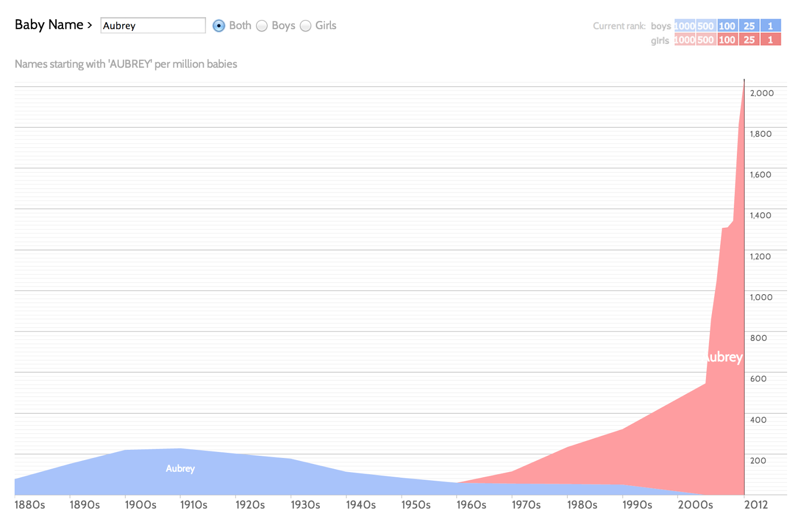812x530 pixels.
Task: Click the pink girls Aubrey area label
Action: click(724, 357)
